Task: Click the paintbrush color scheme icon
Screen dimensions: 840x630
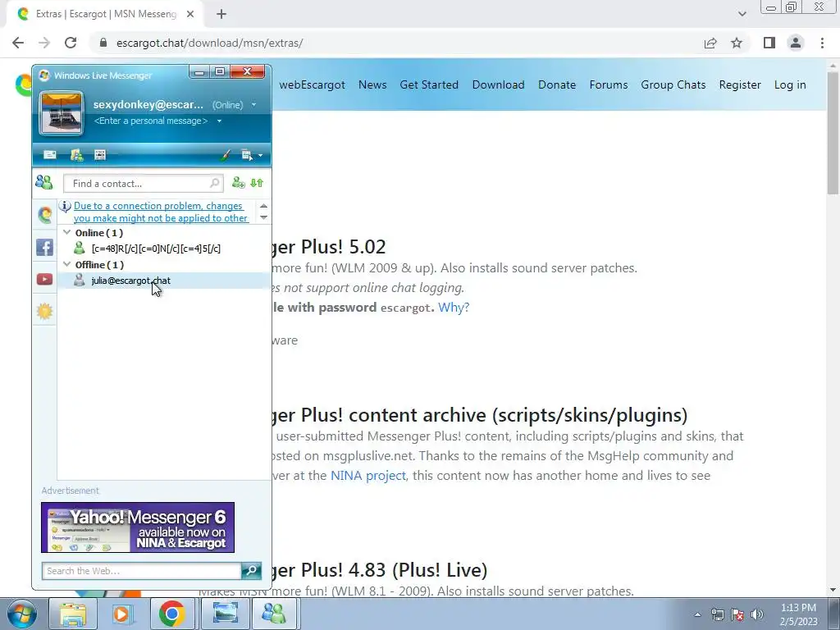Action: (226, 155)
